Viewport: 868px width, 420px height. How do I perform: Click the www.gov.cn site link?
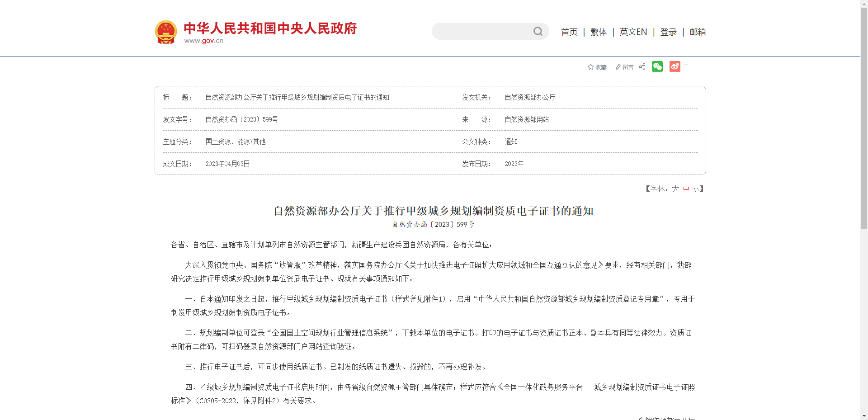tap(204, 40)
